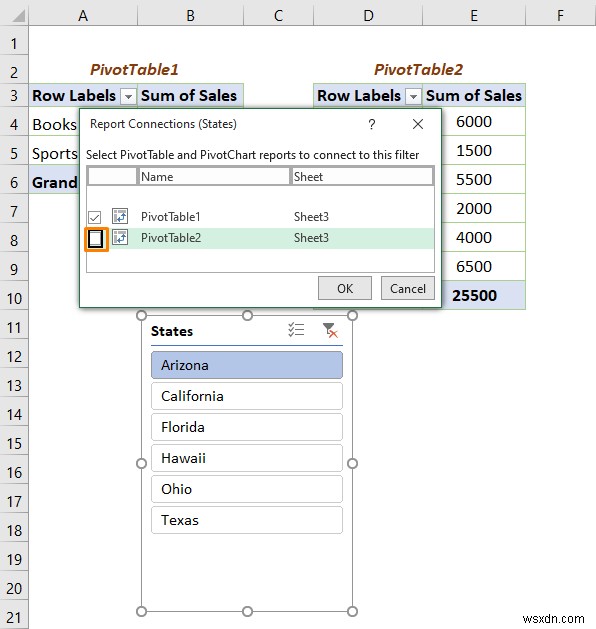The image size is (596, 629).
Task: Click the Sheet column header
Action: 362,177
